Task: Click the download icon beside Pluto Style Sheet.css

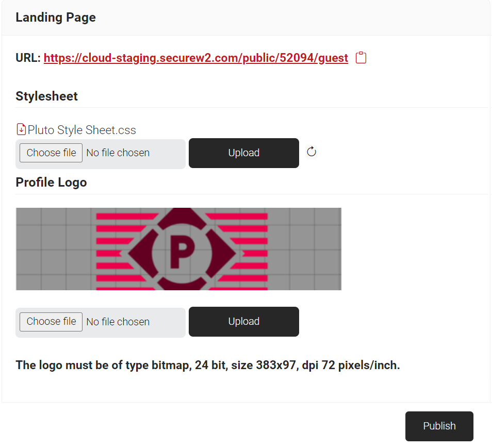Action: tap(21, 129)
